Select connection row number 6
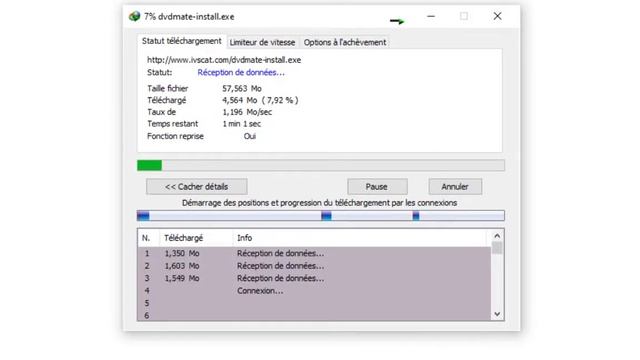 [x=314, y=315]
